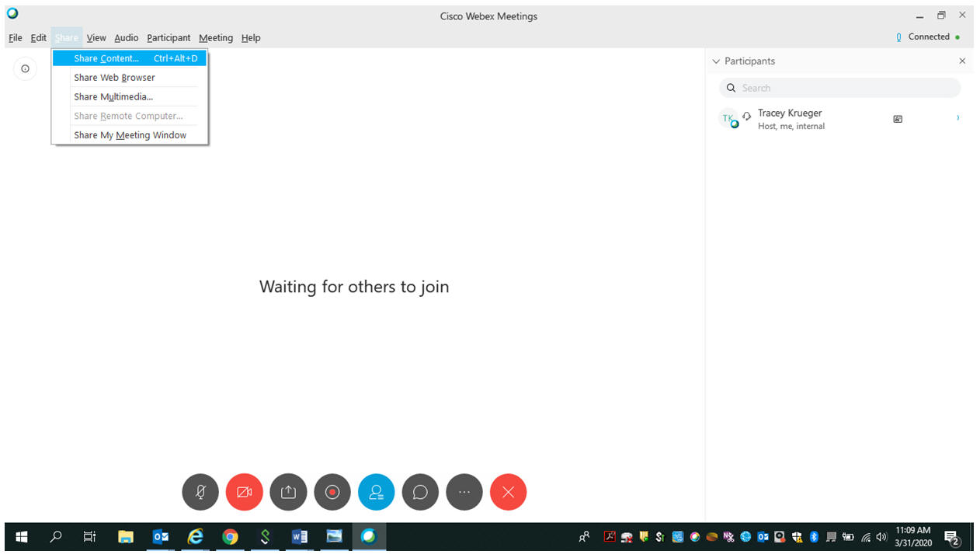Image resolution: width=980 pixels, height=558 pixels.
Task: Click the share content icon in toolbar
Action: (288, 492)
